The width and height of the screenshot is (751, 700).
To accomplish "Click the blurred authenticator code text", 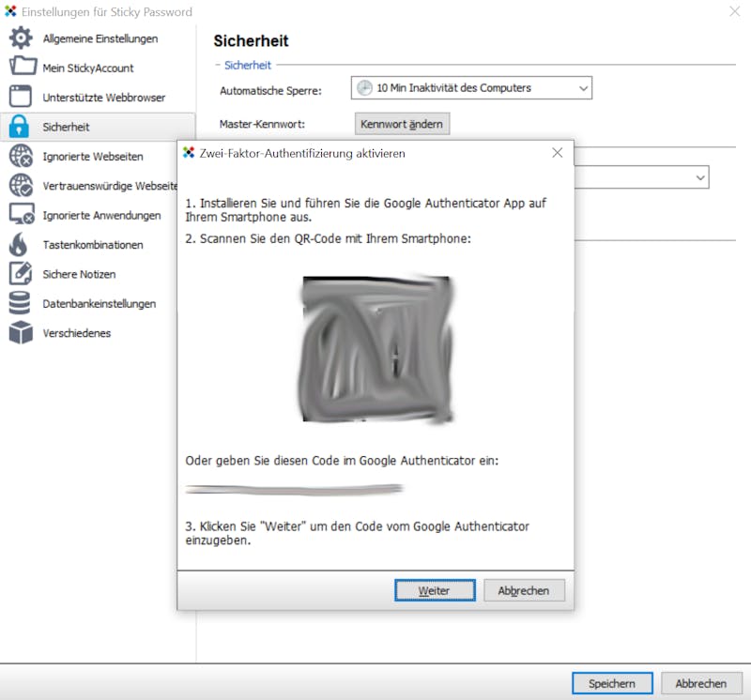I will point(295,489).
